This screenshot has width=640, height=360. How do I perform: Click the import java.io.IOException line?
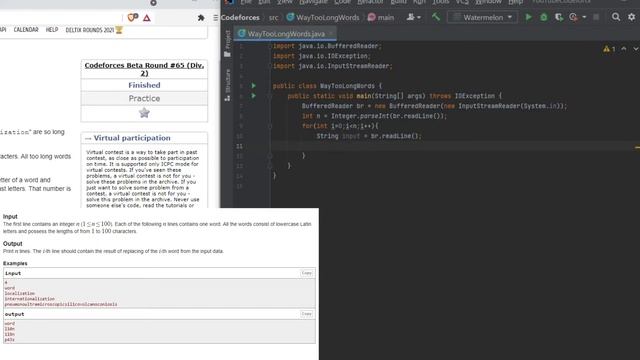click(x=322, y=56)
